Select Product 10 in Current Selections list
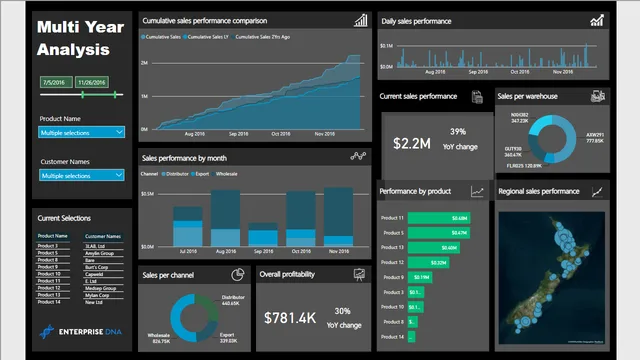The width and height of the screenshot is (640, 360). [x=49, y=274]
